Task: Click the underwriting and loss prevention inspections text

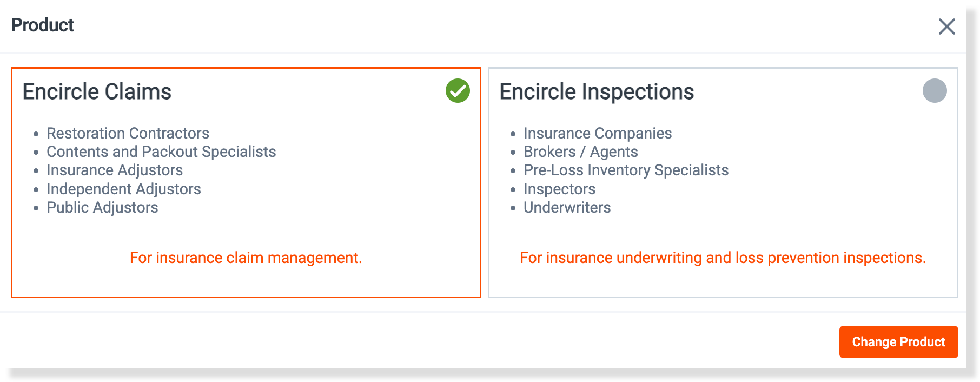Action: tap(723, 258)
